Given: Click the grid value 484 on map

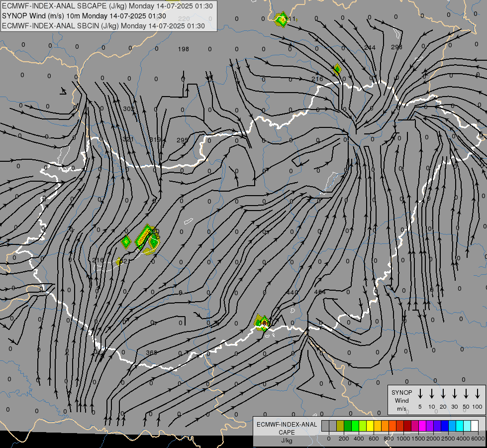Looking at the screenshot, I should pyautogui.click(x=320, y=292).
